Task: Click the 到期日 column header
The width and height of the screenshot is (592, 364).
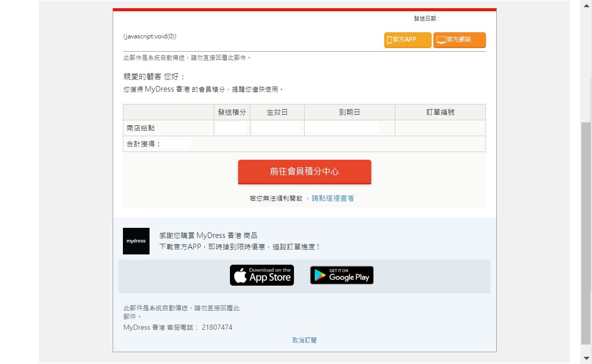Action: point(350,112)
